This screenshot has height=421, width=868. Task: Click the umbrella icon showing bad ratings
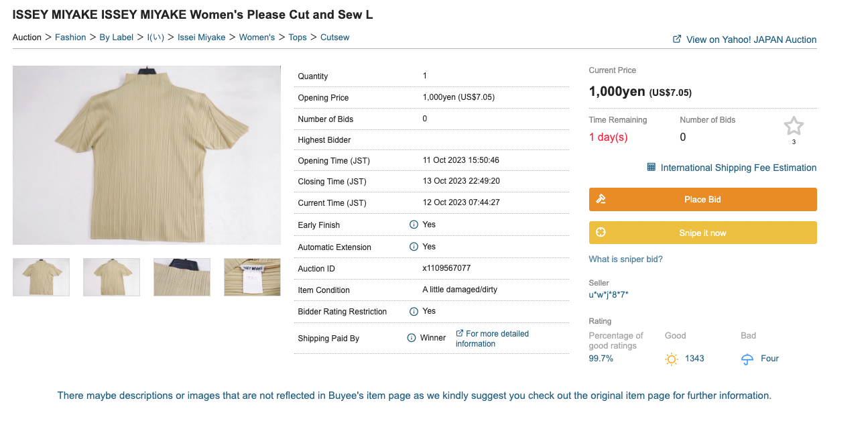pos(746,359)
